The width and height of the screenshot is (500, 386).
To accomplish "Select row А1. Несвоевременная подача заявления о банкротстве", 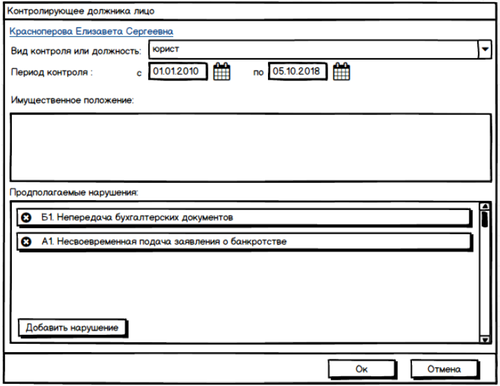I will pos(244,242).
